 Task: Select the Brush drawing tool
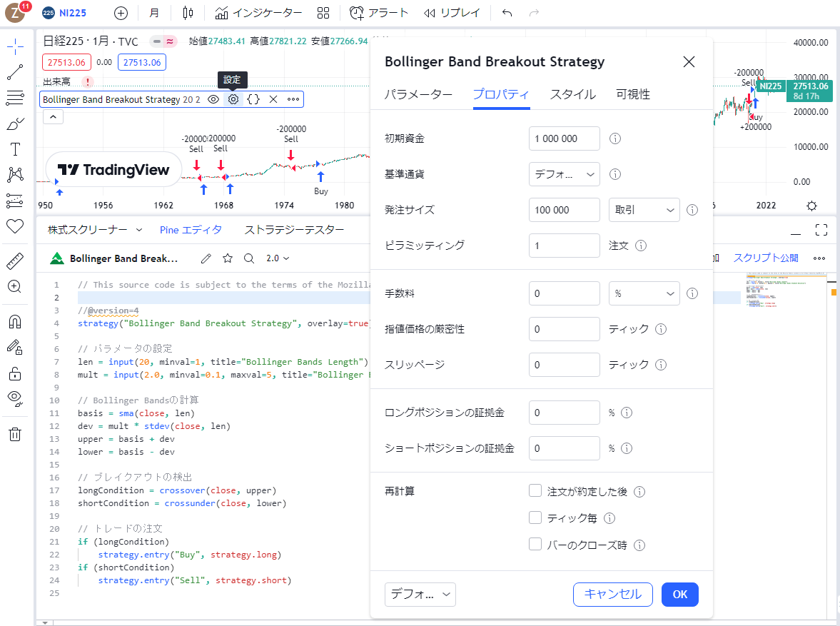pos(15,123)
